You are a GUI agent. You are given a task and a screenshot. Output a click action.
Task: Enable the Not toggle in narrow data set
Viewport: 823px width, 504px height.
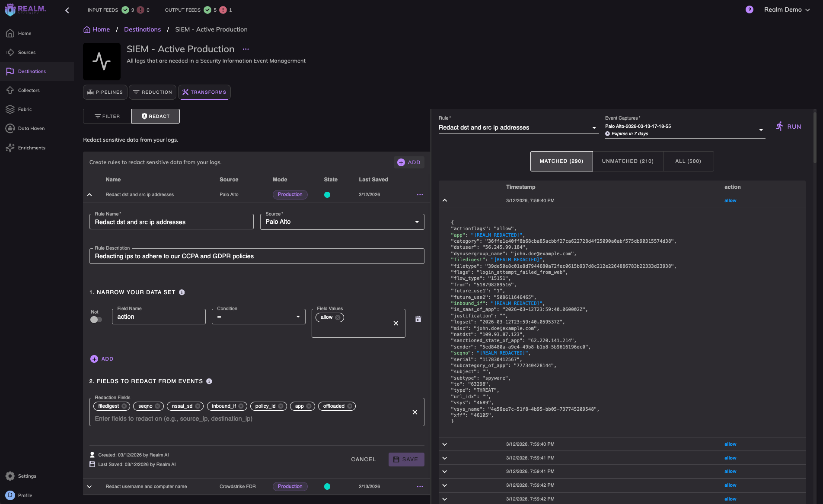(x=96, y=319)
